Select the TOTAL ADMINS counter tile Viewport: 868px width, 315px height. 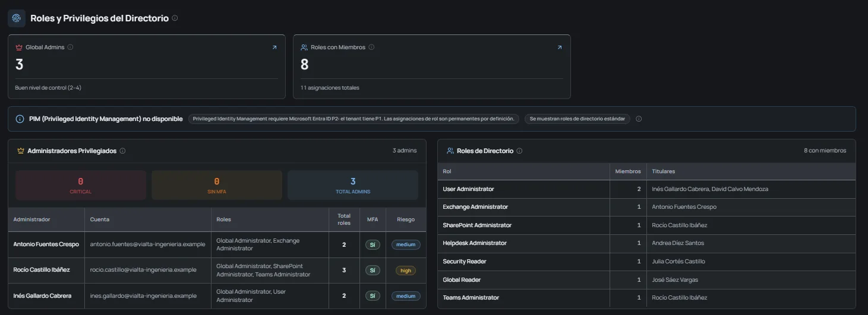pos(353,185)
